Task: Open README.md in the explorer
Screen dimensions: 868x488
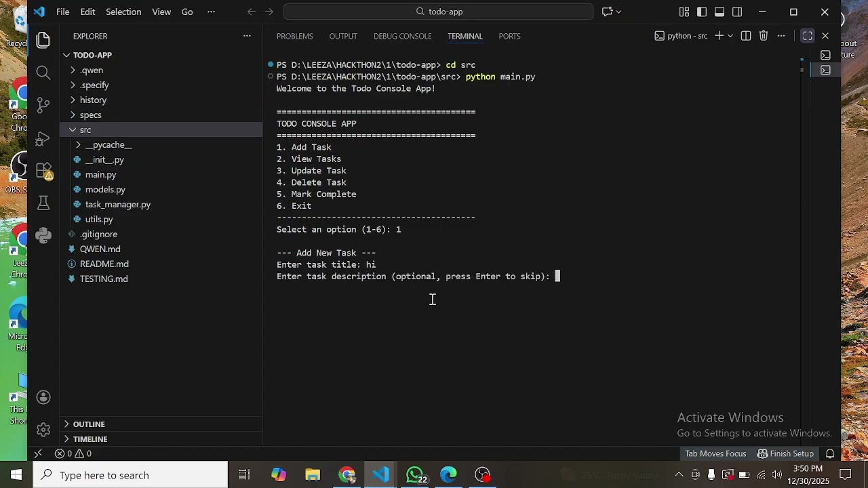Action: tap(104, 264)
